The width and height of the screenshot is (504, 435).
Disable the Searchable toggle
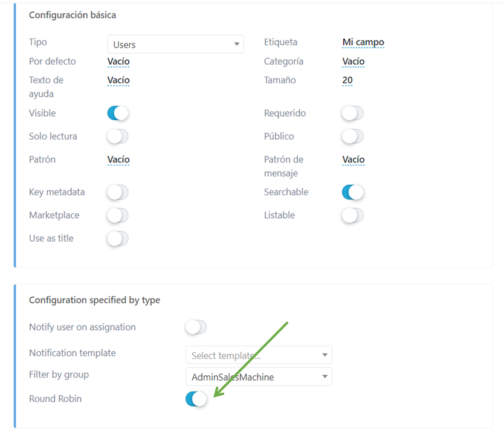pyautogui.click(x=352, y=192)
